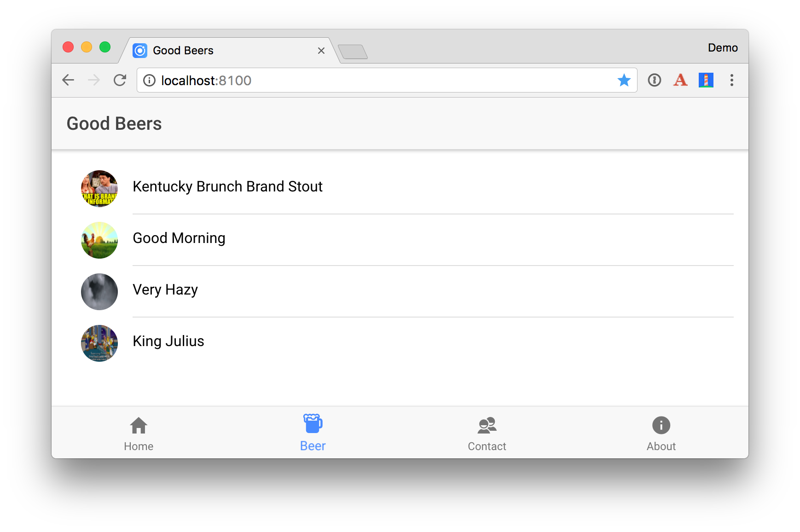This screenshot has height=532, width=800.
Task: Click the Kentucky Brunch Brand Stout avatar
Action: click(x=99, y=189)
